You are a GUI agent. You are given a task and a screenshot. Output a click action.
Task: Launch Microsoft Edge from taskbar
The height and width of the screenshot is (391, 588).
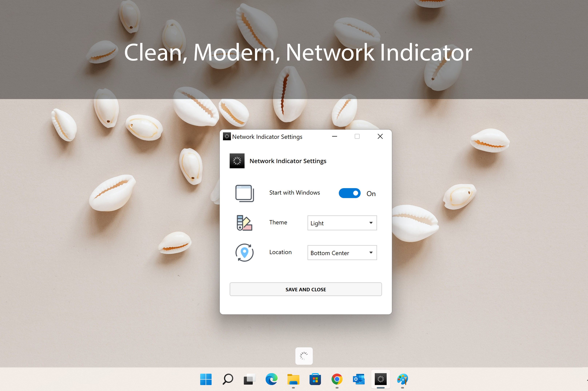point(271,379)
